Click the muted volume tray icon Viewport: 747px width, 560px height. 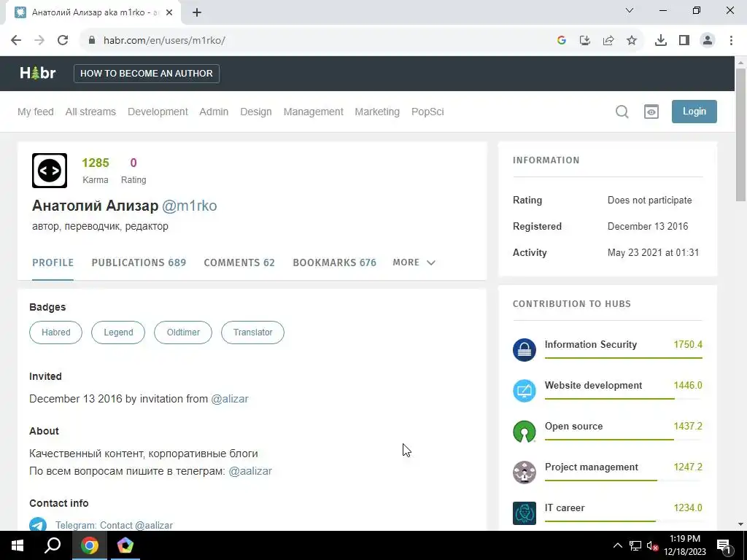click(x=651, y=545)
